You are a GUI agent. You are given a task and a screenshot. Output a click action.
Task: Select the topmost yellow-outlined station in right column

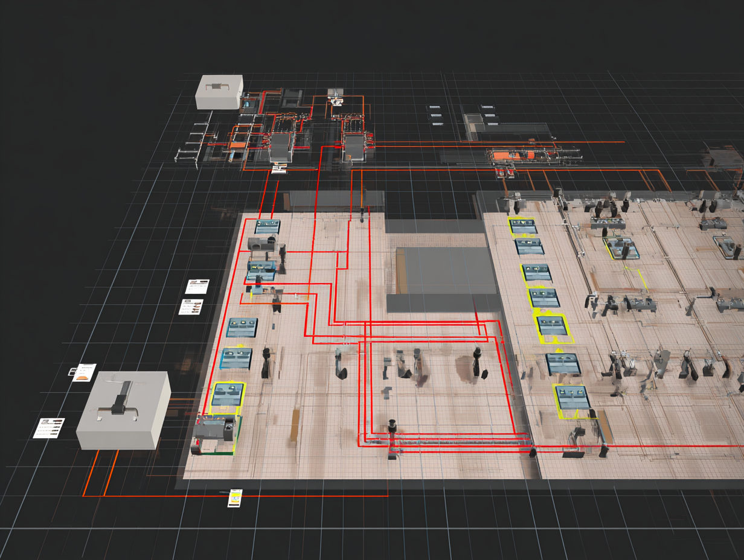click(523, 226)
